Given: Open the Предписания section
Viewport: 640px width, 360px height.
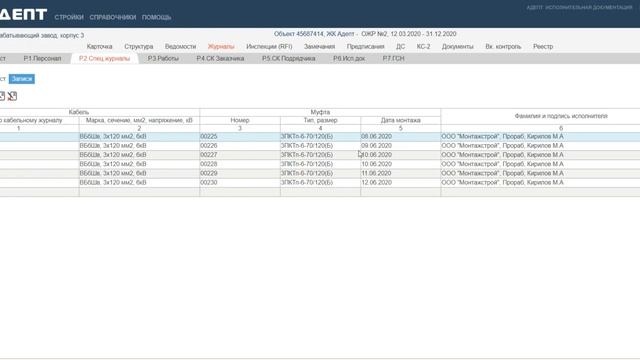Looking at the screenshot, I should point(365,47).
